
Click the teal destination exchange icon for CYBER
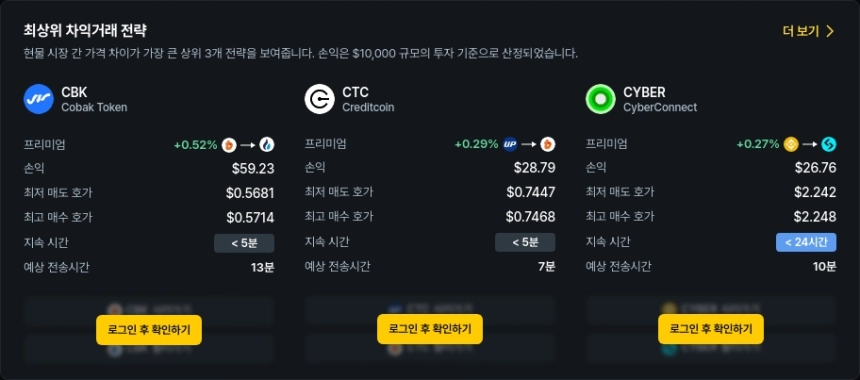tap(829, 145)
